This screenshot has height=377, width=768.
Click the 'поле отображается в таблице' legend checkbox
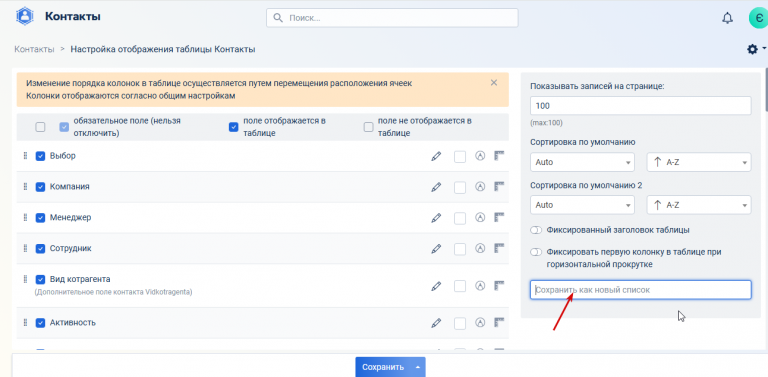234,127
